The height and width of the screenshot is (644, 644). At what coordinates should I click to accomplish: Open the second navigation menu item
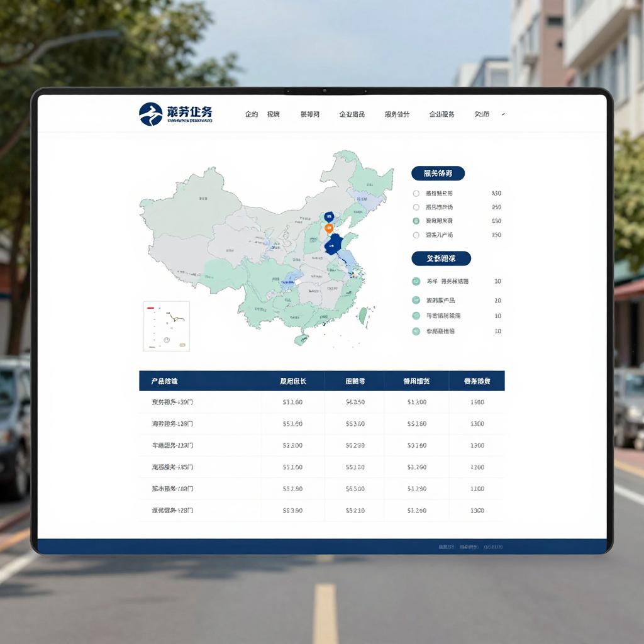pyautogui.click(x=273, y=114)
